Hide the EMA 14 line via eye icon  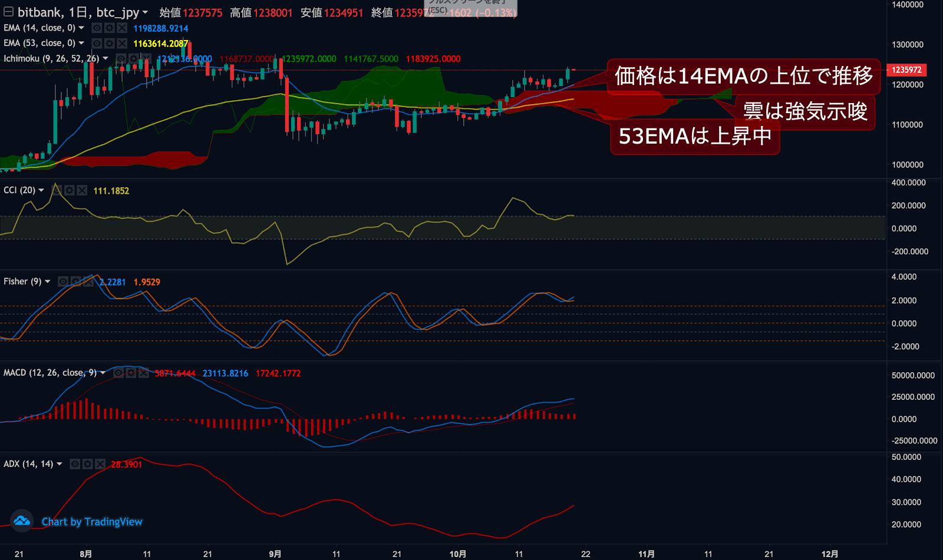click(97, 28)
